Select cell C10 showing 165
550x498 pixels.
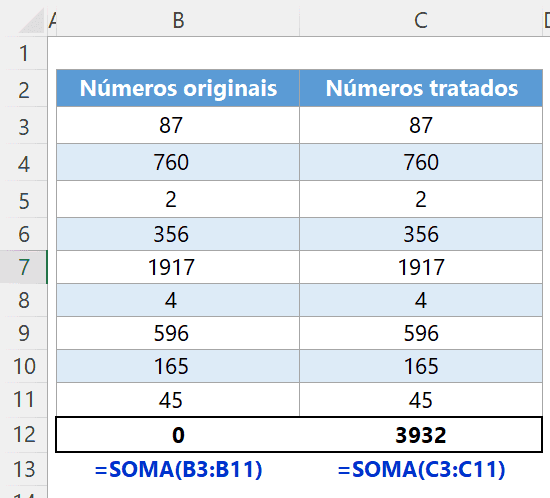point(421,366)
